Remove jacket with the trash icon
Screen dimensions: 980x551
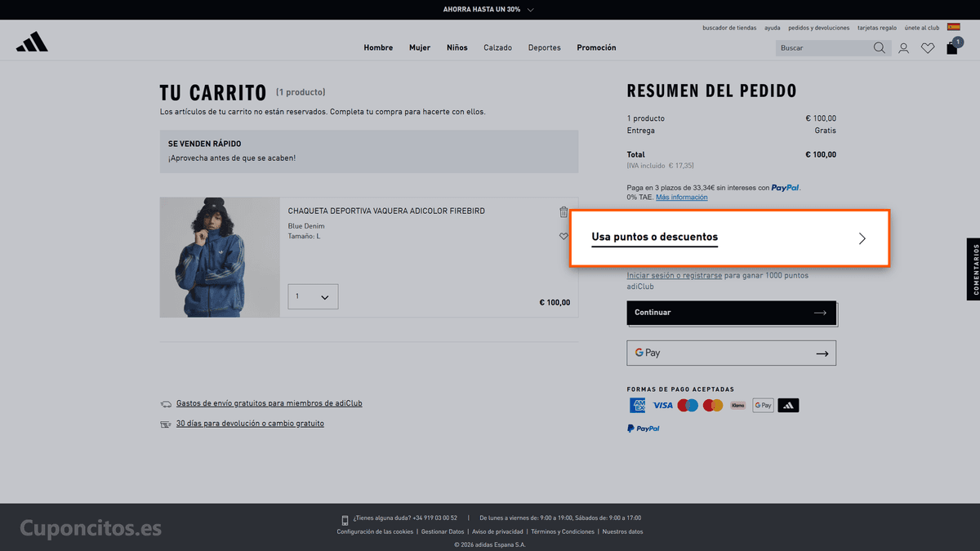563,212
